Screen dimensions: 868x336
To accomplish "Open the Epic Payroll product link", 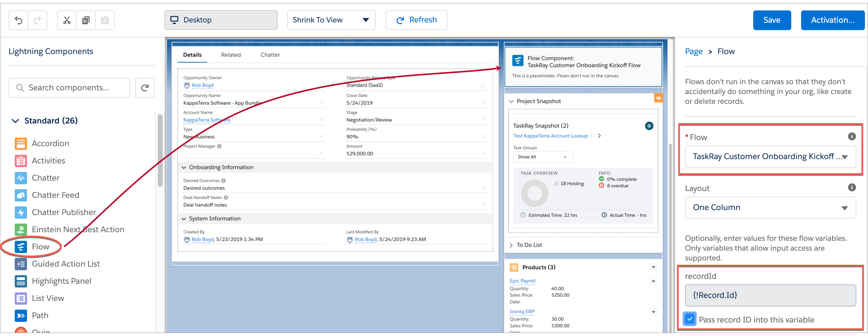I will pyautogui.click(x=522, y=281).
